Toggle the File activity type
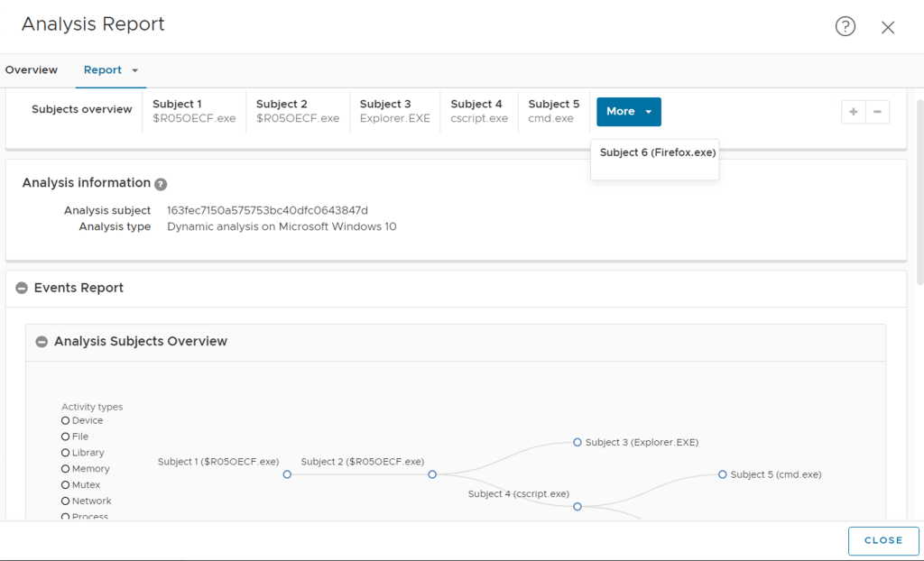 [66, 437]
